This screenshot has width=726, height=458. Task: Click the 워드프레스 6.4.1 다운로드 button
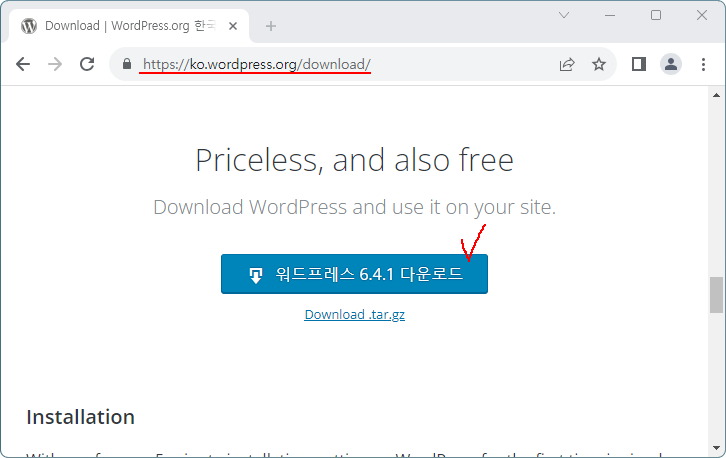[354, 274]
